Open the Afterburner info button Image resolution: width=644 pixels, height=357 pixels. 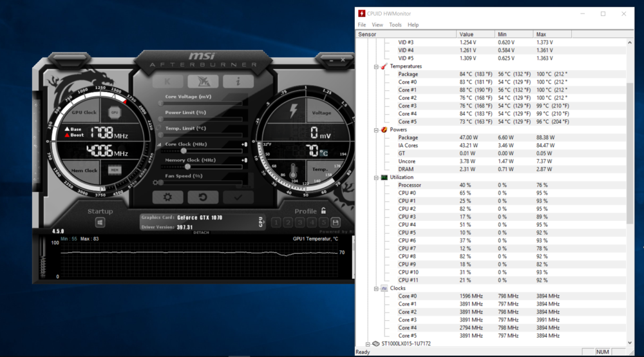(238, 81)
